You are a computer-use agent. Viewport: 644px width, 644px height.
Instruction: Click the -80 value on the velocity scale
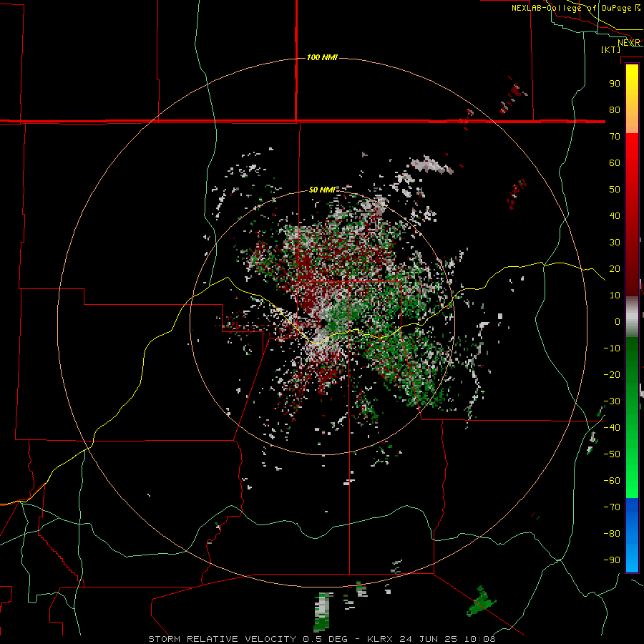point(612,534)
